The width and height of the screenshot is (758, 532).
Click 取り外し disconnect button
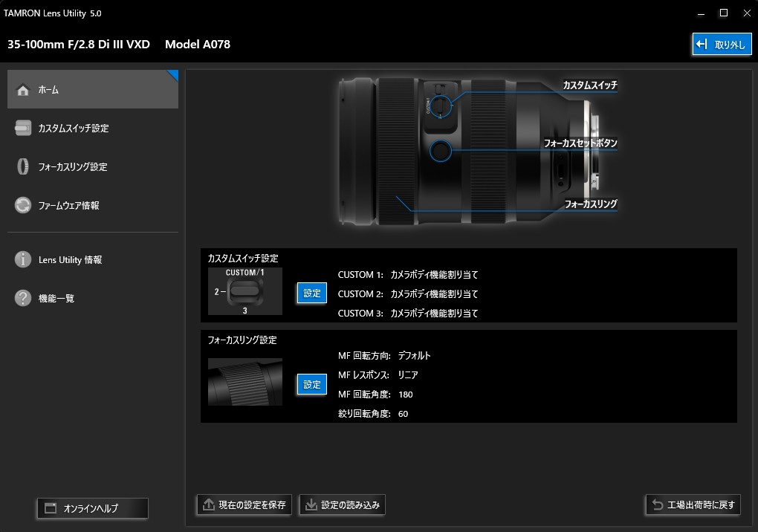pyautogui.click(x=721, y=45)
